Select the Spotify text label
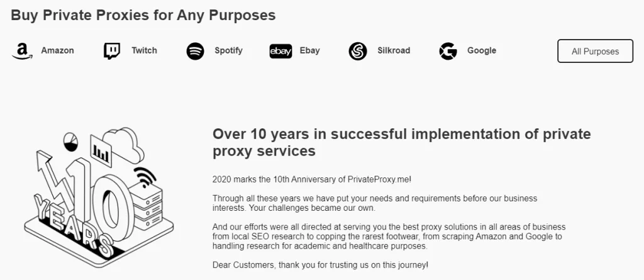 pyautogui.click(x=228, y=50)
